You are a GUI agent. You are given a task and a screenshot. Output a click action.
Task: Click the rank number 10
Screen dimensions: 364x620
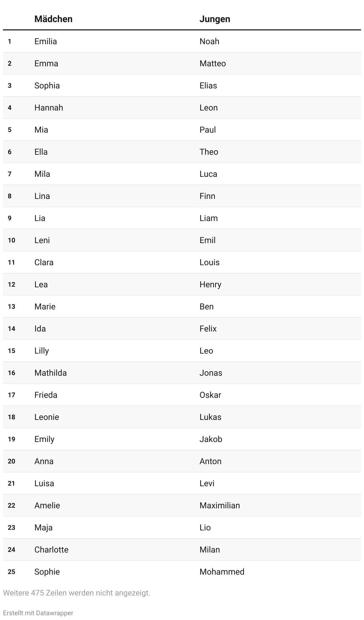point(12,240)
